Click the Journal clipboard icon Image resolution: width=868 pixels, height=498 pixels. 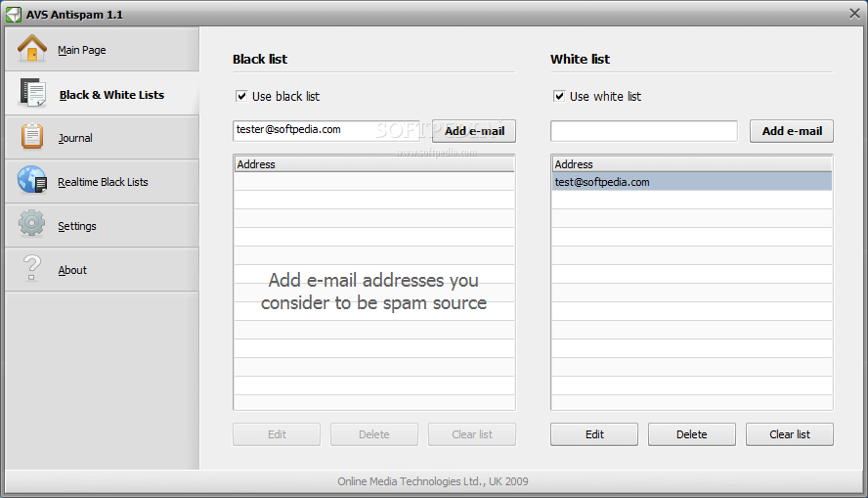click(x=32, y=136)
